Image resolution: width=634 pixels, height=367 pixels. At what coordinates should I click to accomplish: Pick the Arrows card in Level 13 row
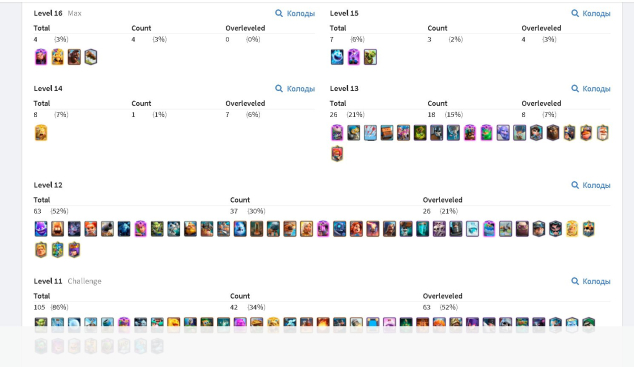tap(370, 133)
